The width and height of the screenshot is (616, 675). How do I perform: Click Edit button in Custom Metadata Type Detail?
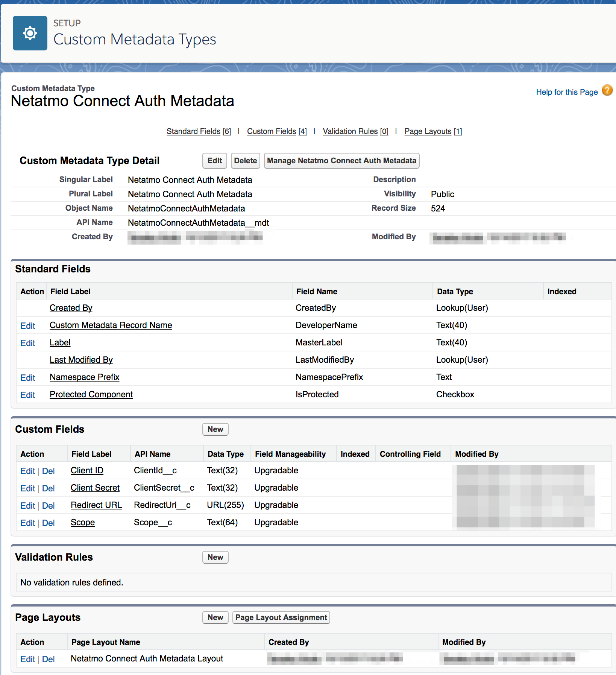pos(215,161)
